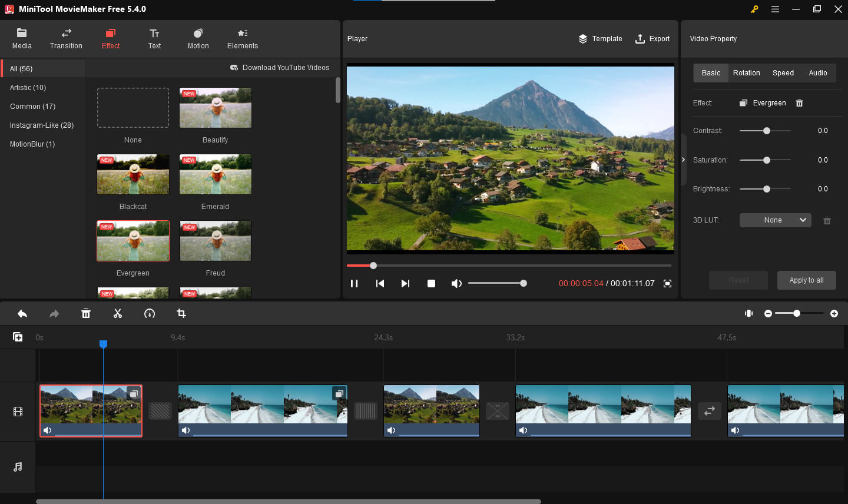This screenshot has width=848, height=504.
Task: Mute the player volume speaker
Action: point(456,284)
